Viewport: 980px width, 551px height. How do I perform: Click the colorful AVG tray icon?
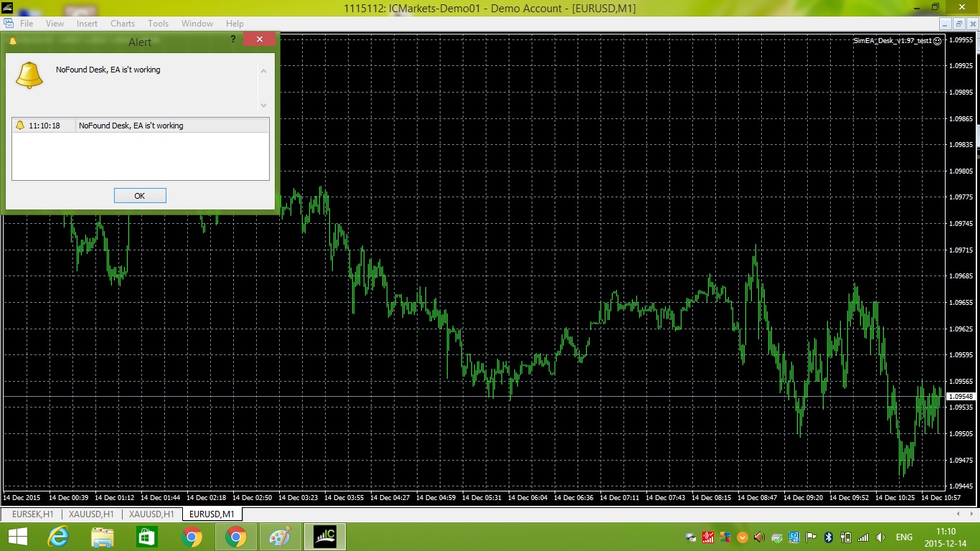(x=725, y=537)
